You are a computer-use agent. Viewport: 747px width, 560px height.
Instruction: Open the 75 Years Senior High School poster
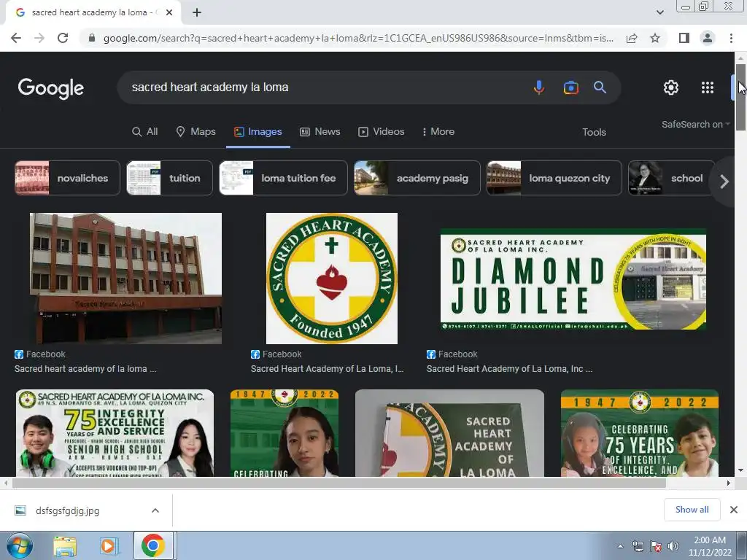click(115, 433)
